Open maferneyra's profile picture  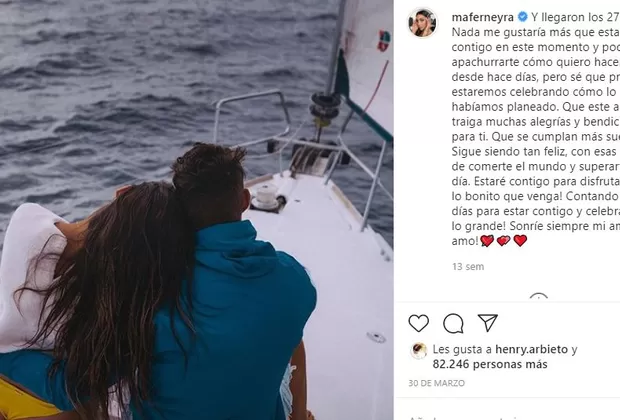click(x=422, y=23)
